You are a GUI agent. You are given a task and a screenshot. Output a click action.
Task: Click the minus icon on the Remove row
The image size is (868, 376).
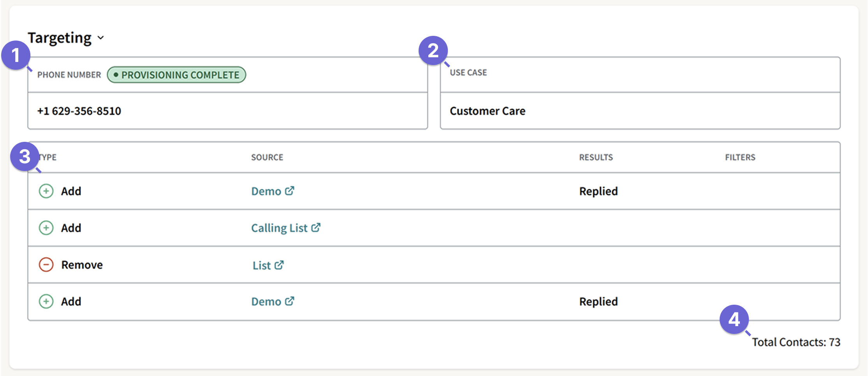(x=46, y=265)
